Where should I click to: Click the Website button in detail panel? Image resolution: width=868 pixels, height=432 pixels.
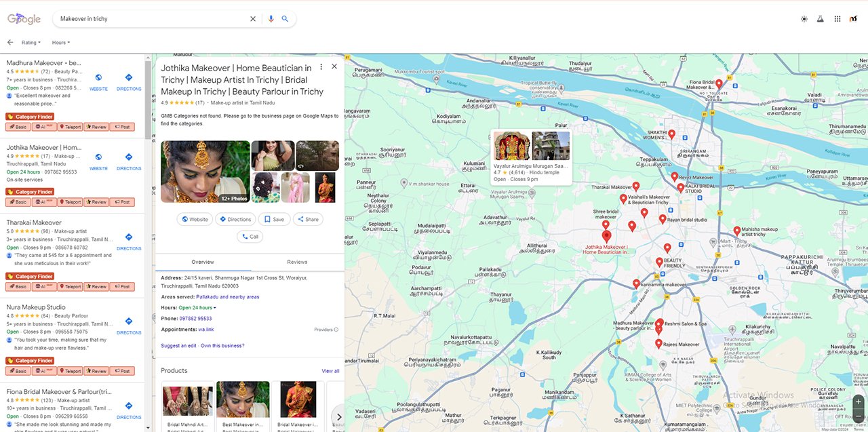(194, 219)
